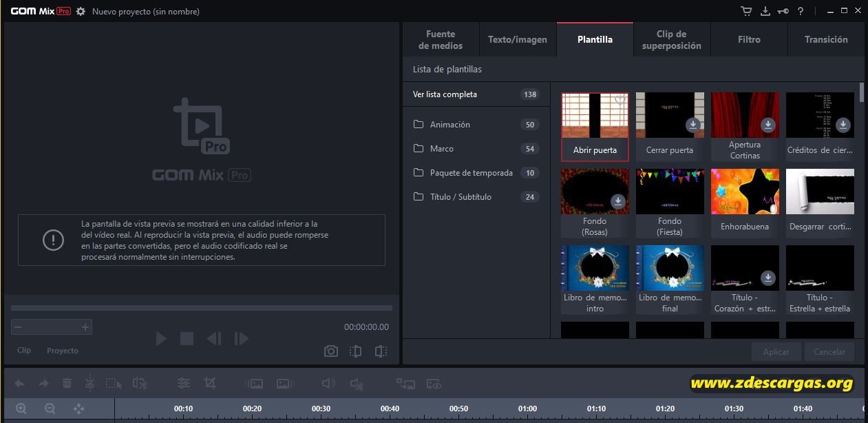Select the Crop tool icon
The width and height of the screenshot is (868, 423).
click(x=210, y=383)
